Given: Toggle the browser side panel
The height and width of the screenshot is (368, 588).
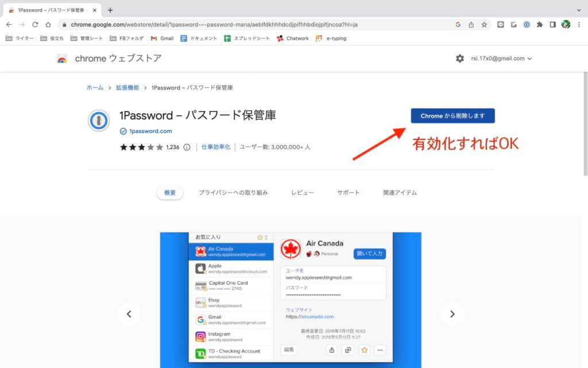Looking at the screenshot, I should tap(553, 24).
